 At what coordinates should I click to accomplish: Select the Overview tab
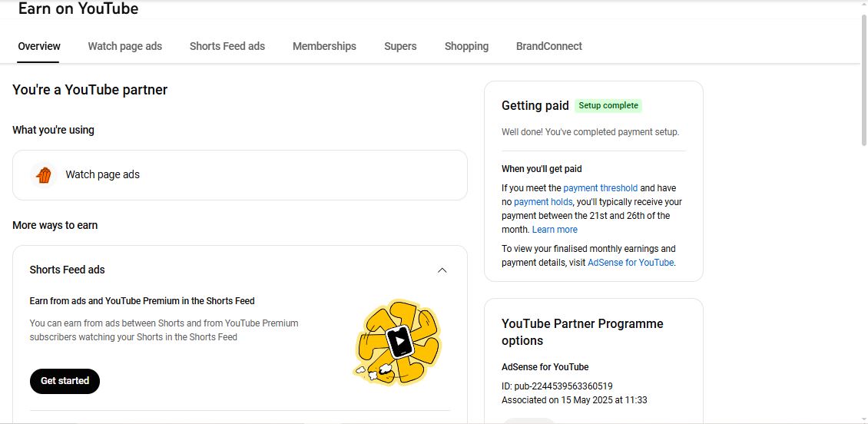pos(38,47)
